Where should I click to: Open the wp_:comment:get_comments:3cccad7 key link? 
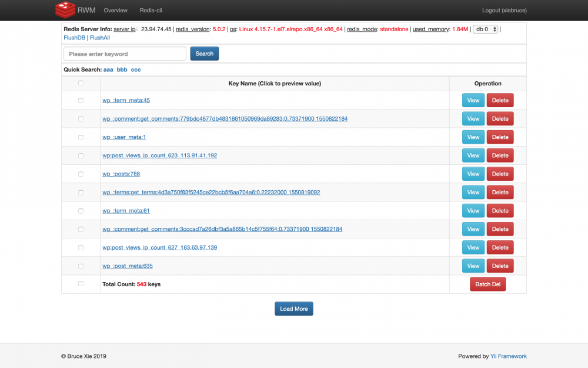[x=222, y=229]
